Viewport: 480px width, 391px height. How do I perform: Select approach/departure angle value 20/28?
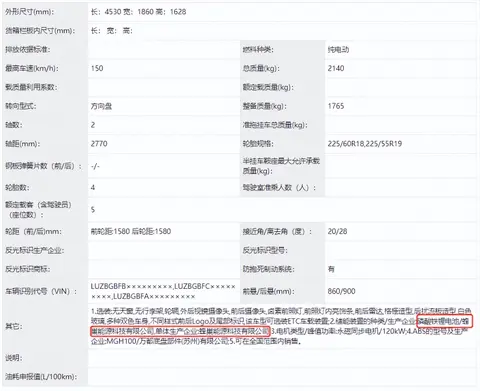(x=337, y=231)
